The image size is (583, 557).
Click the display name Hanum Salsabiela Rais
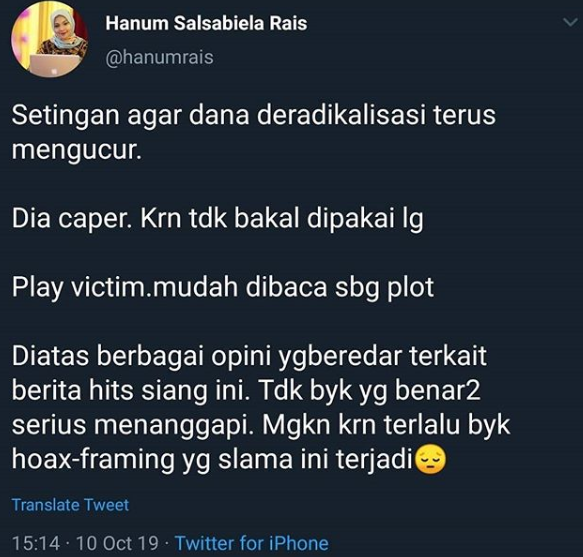click(206, 24)
